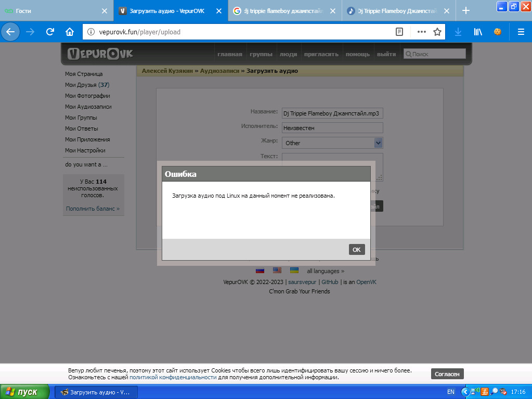Open page actions three-dots menu

[x=421, y=32]
